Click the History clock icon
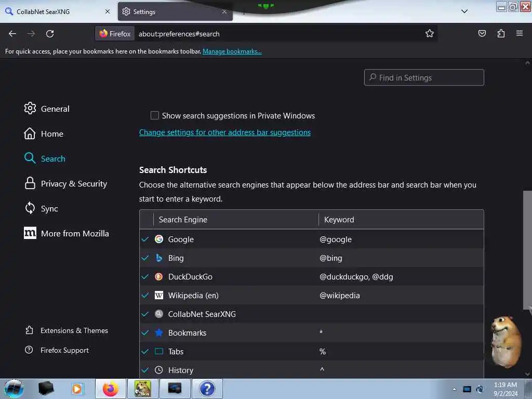 pos(159,370)
